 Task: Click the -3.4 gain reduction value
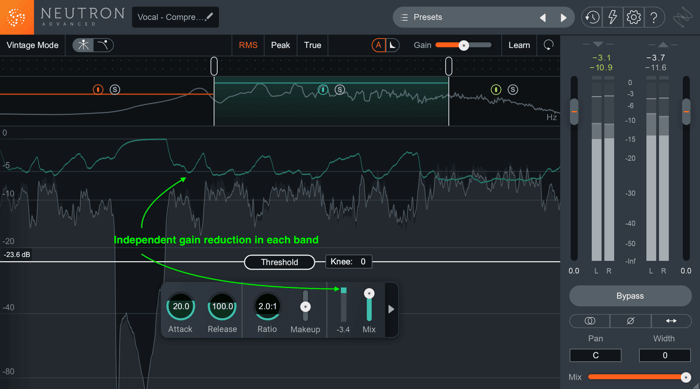point(343,330)
